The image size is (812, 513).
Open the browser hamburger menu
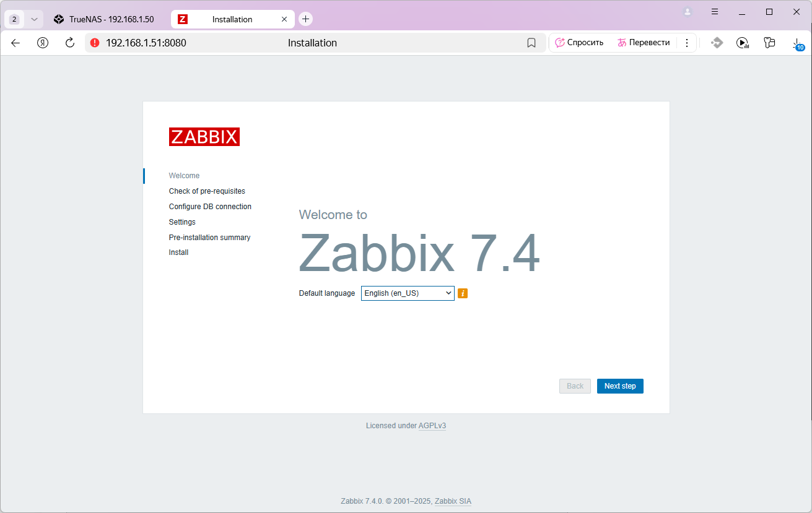[714, 12]
